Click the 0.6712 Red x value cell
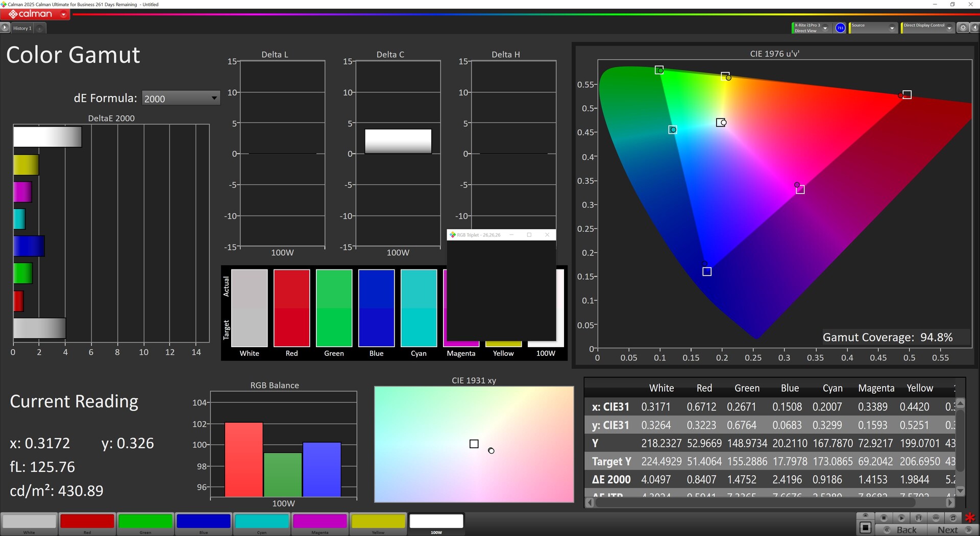The height and width of the screenshot is (536, 980). (x=701, y=407)
